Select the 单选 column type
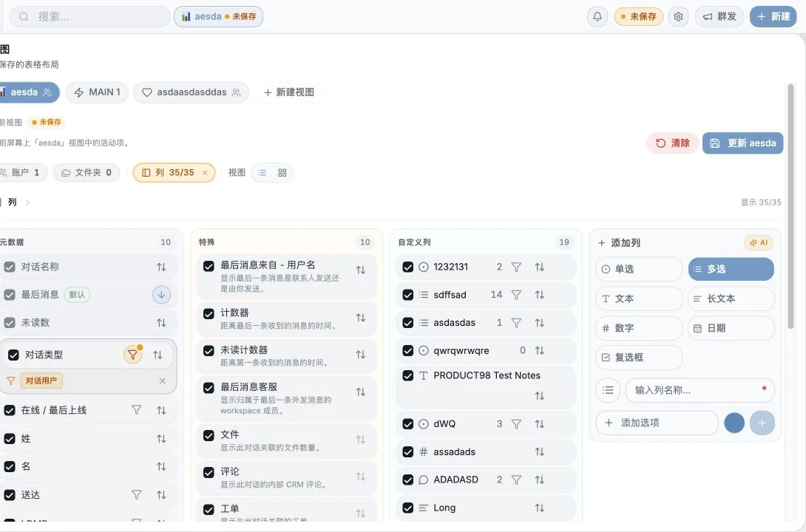The height and width of the screenshot is (532, 806). click(x=639, y=269)
